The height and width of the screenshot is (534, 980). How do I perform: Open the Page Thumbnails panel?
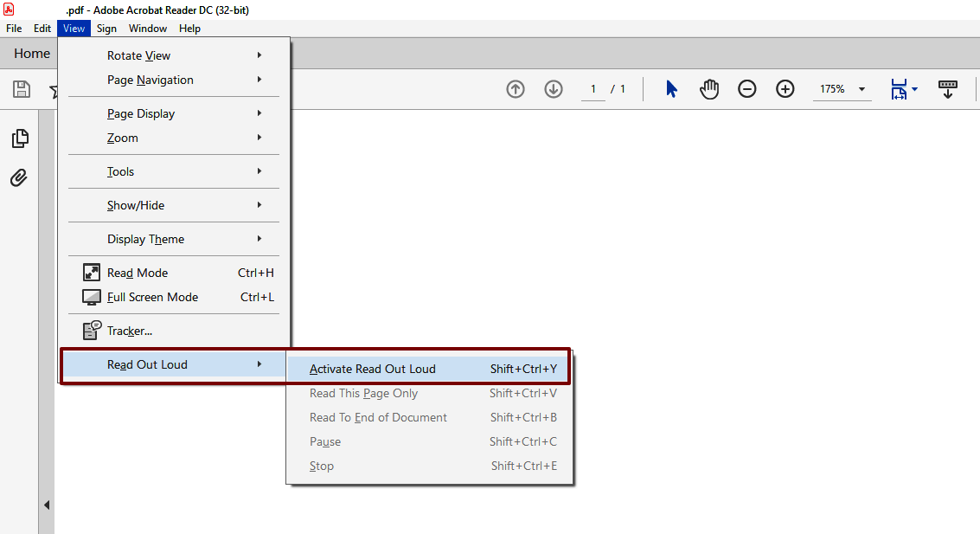pyautogui.click(x=18, y=138)
